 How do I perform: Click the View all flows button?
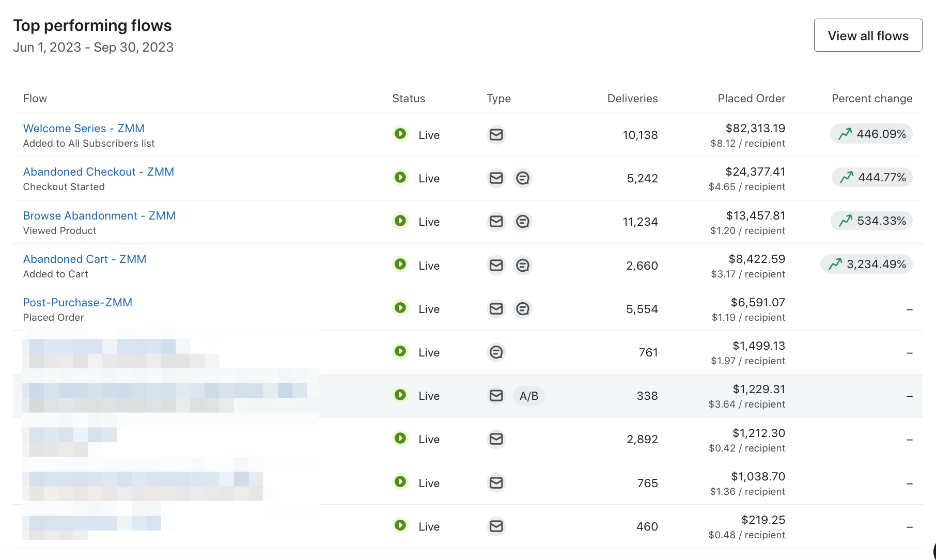pyautogui.click(x=868, y=35)
